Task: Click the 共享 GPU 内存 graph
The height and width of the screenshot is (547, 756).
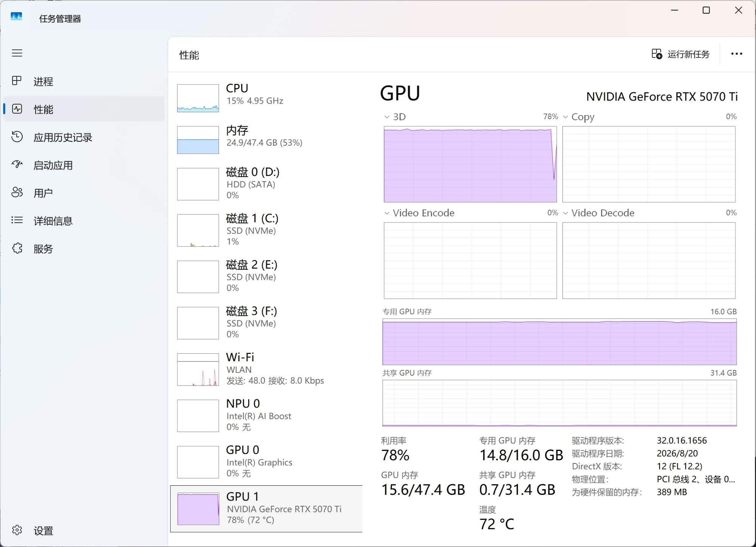Action: click(559, 403)
